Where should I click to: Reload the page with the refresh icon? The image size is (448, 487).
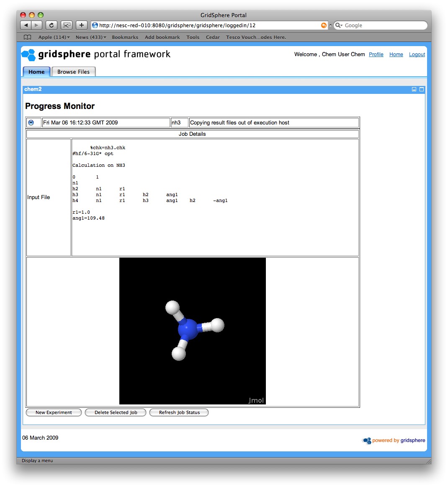coord(51,25)
